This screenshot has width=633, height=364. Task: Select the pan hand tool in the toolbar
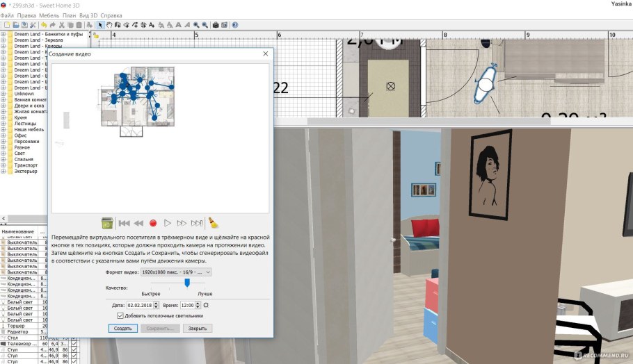click(109, 25)
